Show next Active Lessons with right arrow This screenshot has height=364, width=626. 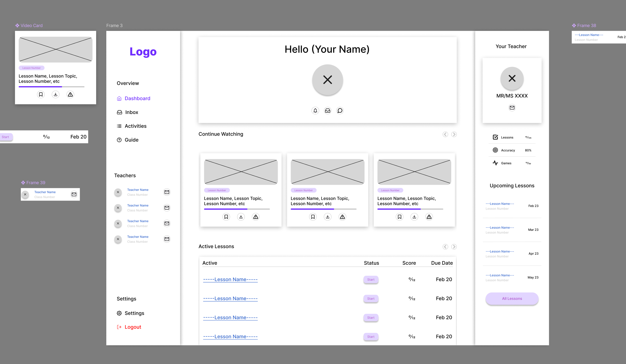pyautogui.click(x=454, y=247)
